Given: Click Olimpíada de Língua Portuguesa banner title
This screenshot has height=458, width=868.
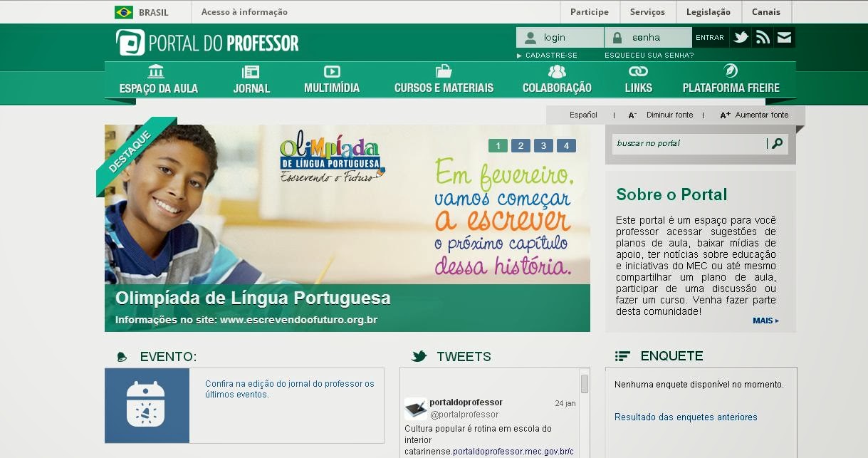Looking at the screenshot, I should 253,298.
